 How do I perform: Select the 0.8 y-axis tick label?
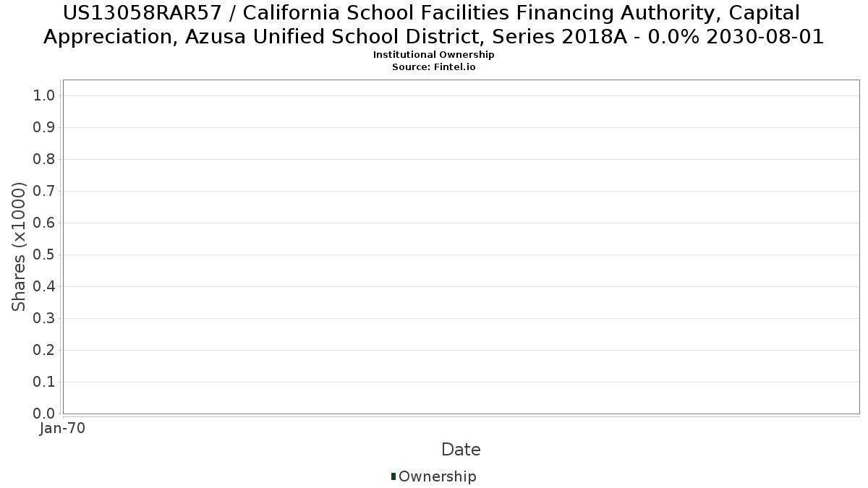(45, 160)
